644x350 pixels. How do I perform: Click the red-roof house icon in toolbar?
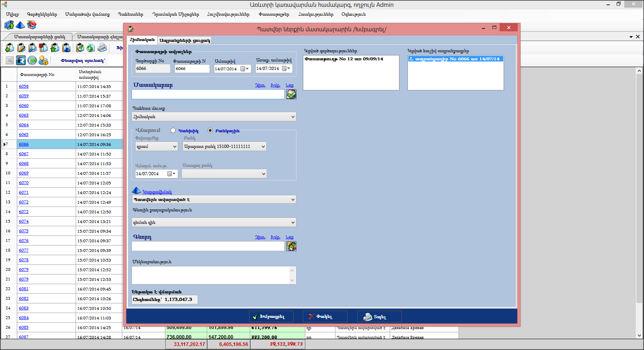31,25
